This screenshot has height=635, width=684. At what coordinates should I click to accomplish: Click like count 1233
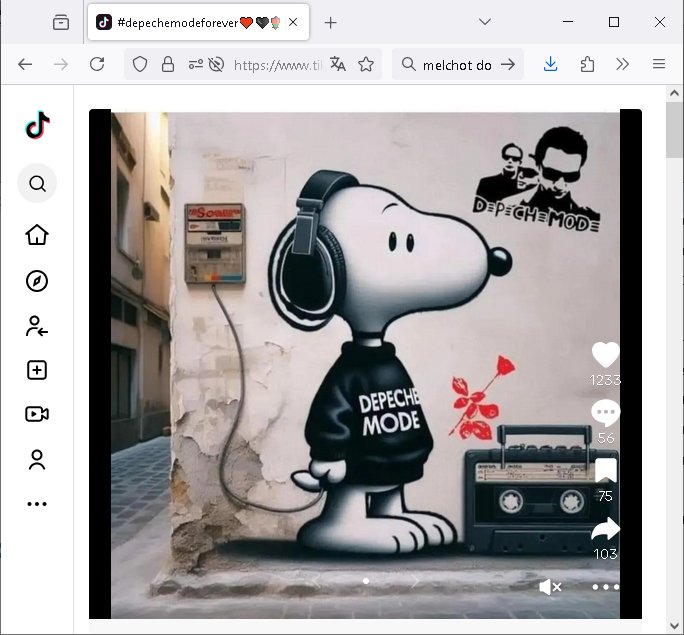point(605,380)
